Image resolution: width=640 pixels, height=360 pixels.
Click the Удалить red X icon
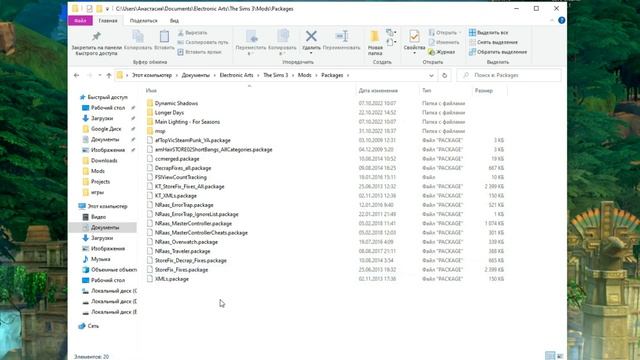tap(311, 36)
